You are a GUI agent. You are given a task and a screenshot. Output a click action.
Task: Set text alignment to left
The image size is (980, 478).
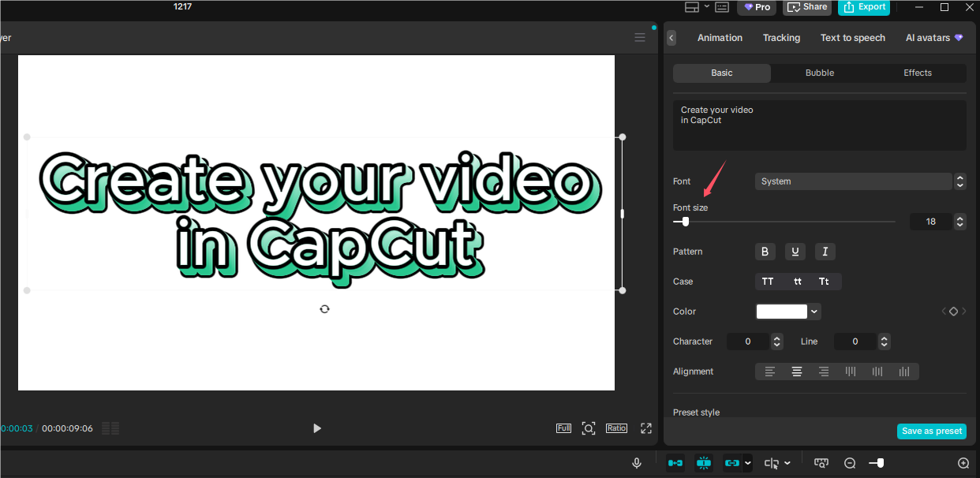tap(769, 371)
